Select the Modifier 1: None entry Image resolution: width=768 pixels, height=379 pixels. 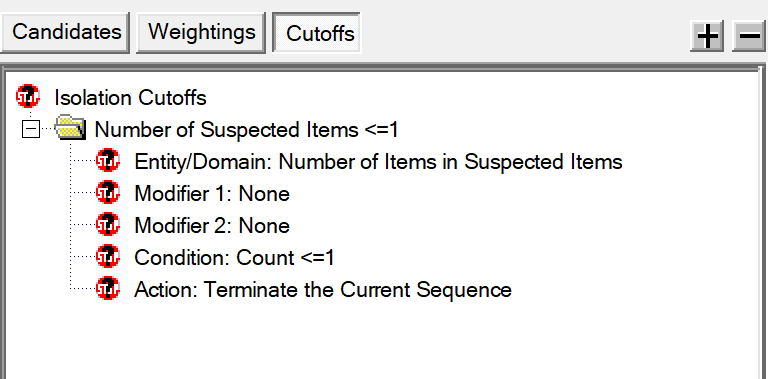tap(212, 194)
